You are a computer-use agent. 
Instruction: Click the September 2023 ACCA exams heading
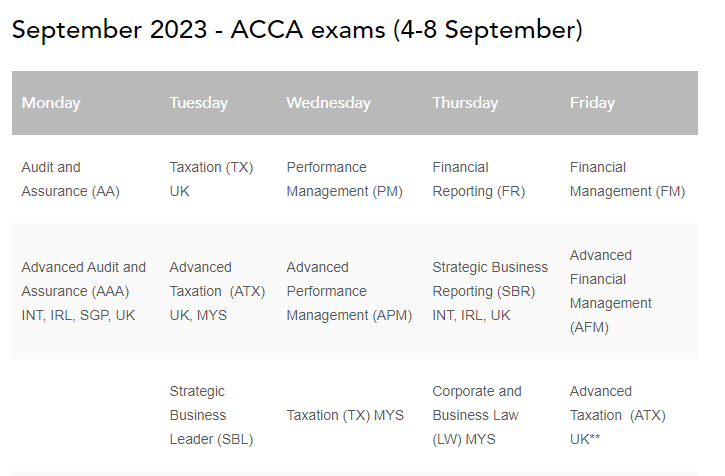(x=297, y=31)
